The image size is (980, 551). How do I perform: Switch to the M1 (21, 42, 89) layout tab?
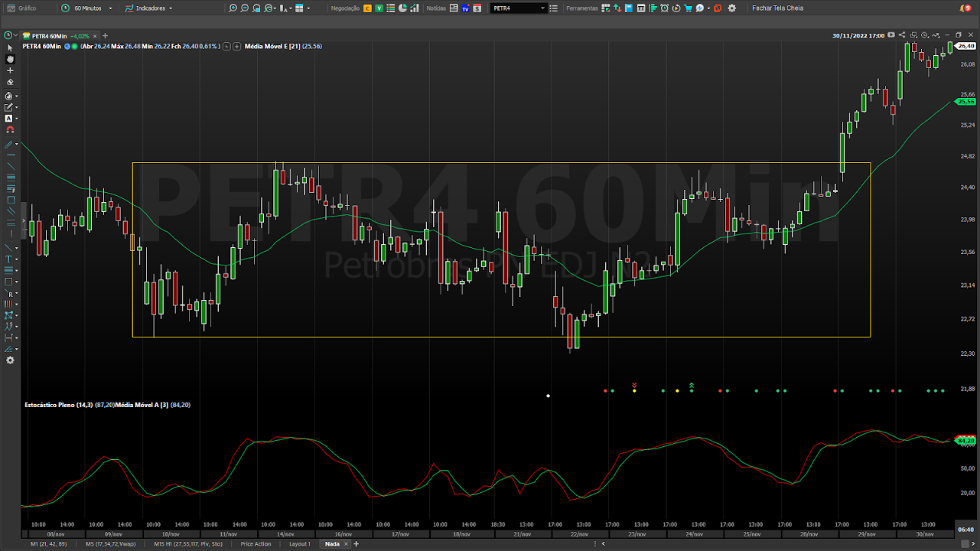pos(48,543)
